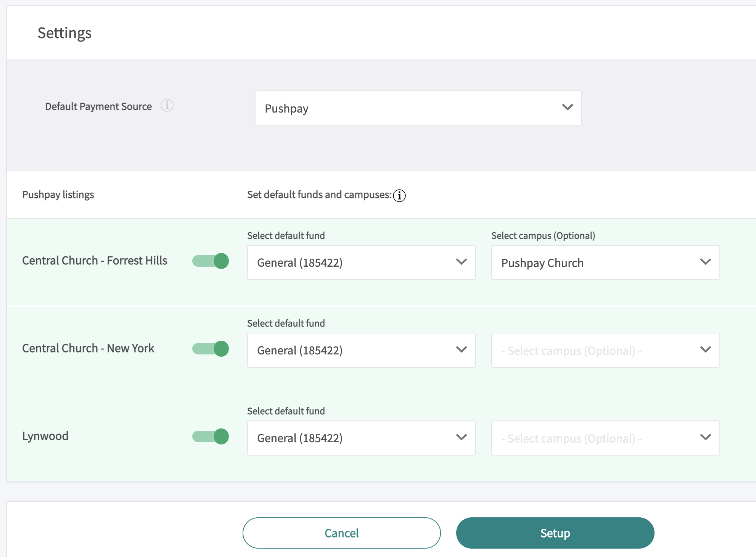Viewport: 756px width, 557px height.
Task: Open the Lynwood campus selector
Action: [x=605, y=438]
